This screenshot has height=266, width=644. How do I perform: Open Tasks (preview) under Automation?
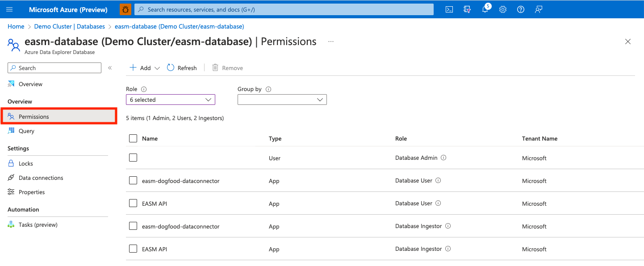pyautogui.click(x=38, y=224)
